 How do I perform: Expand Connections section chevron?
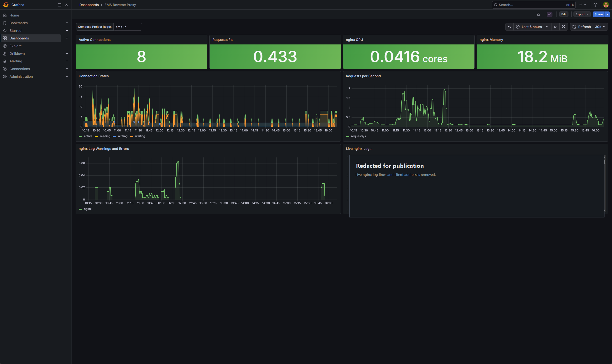point(67,69)
